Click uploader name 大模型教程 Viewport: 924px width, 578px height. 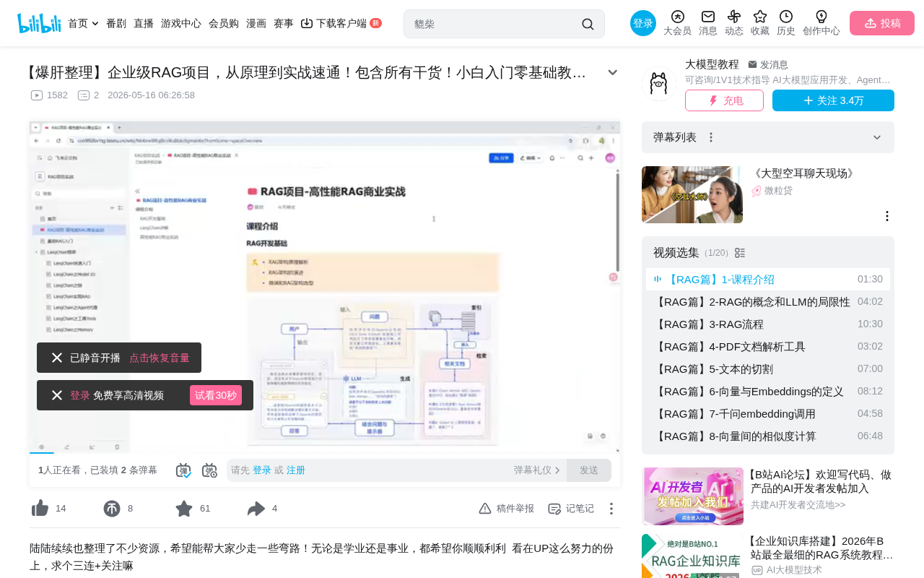(x=712, y=64)
